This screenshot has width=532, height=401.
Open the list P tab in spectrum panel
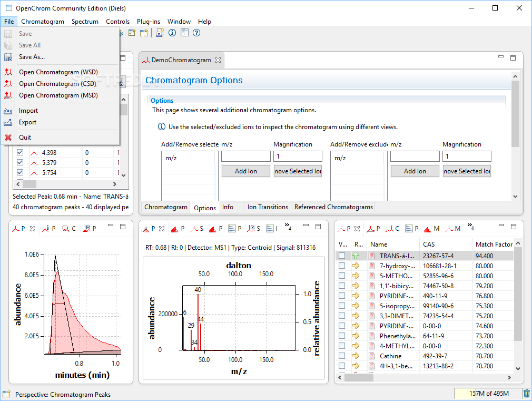235,229
